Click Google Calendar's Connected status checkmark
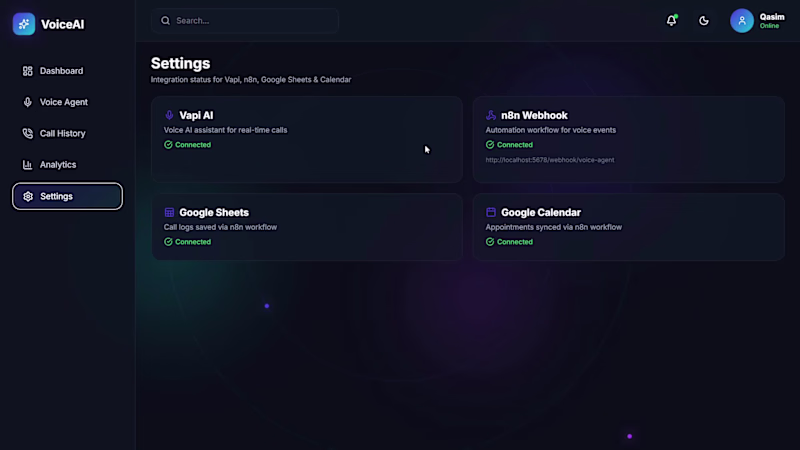This screenshot has width=800, height=450. 490,242
